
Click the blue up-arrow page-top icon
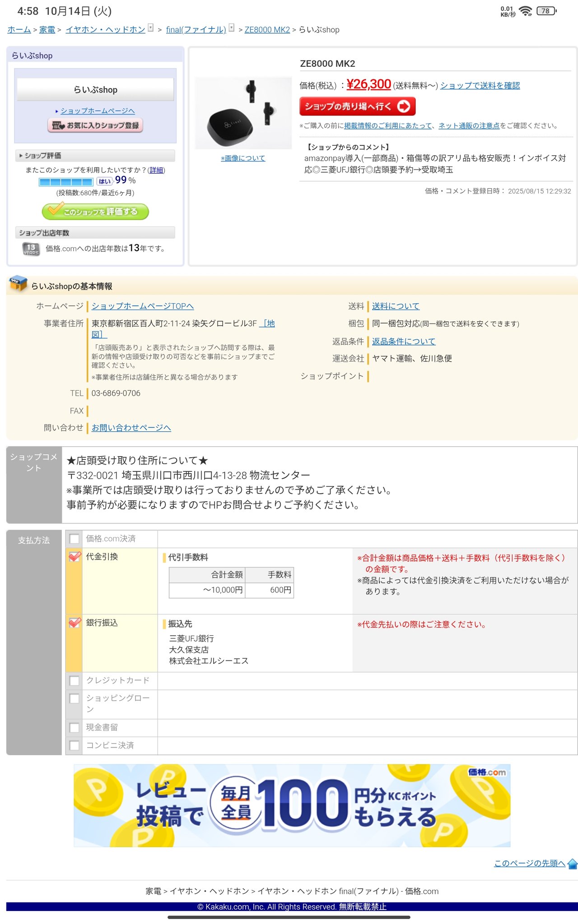[572, 864]
